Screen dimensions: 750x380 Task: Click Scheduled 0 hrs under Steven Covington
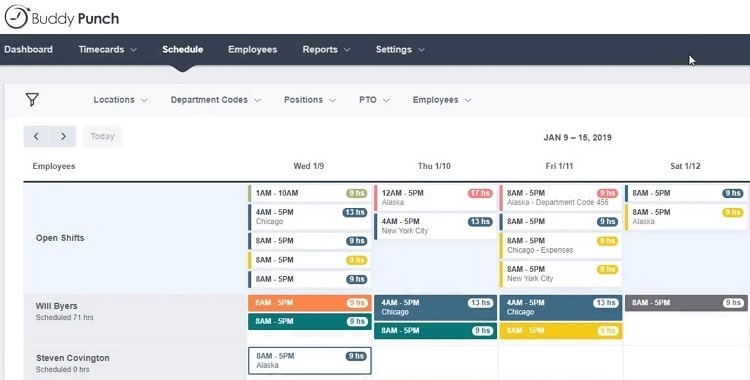[x=62, y=369]
